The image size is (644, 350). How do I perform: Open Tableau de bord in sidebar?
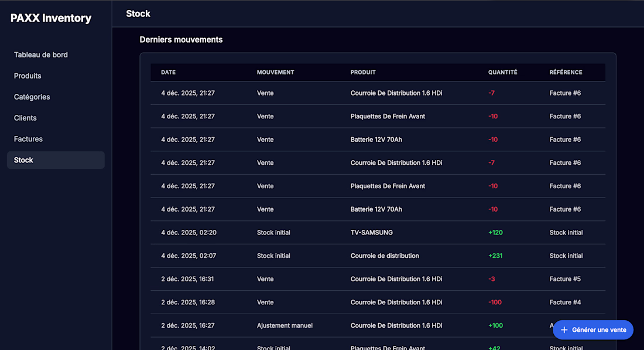(41, 55)
